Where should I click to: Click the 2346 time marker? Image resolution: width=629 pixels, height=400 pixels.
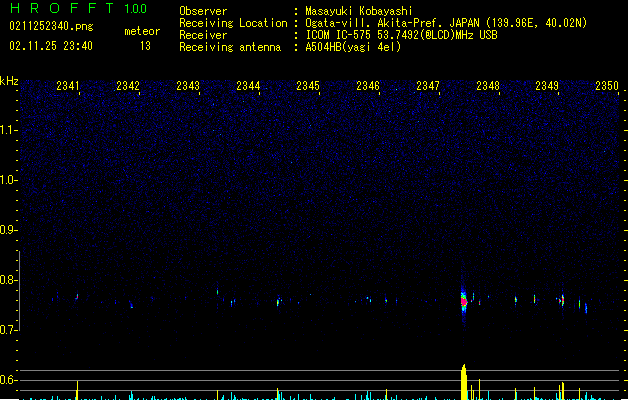point(368,86)
